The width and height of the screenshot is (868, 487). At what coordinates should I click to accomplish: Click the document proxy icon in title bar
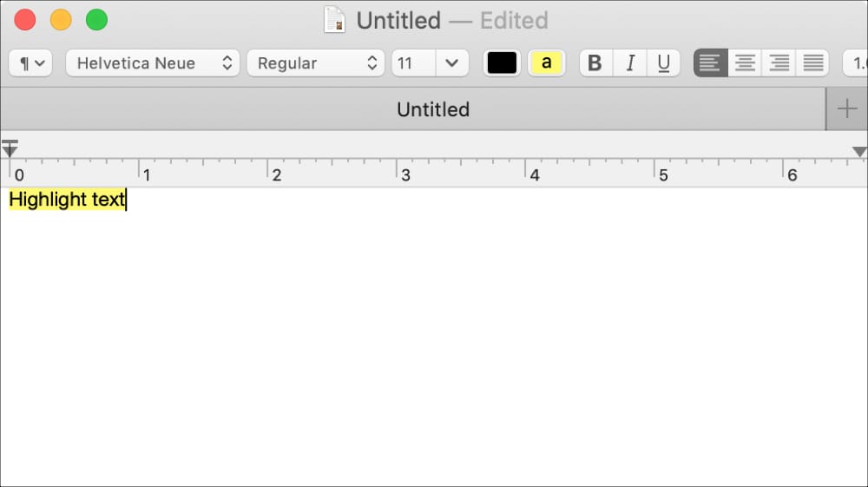(x=335, y=20)
